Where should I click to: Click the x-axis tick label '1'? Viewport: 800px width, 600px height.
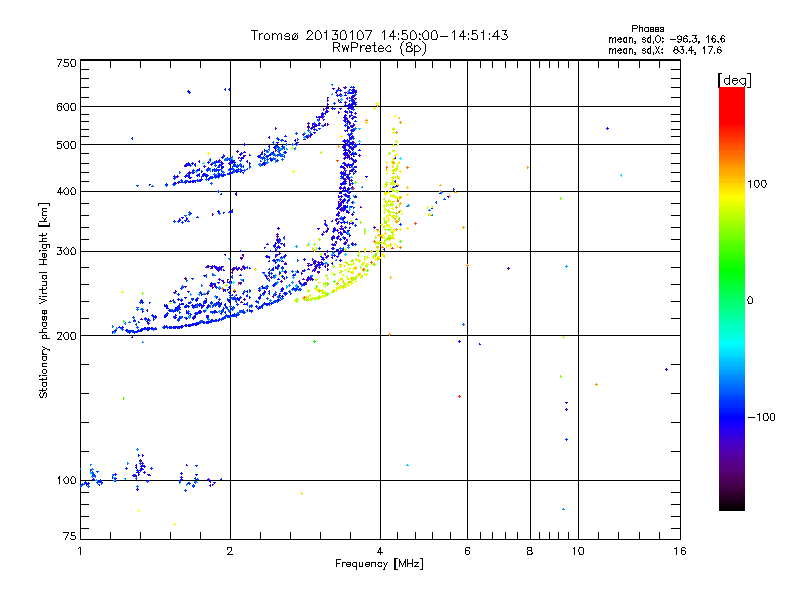pos(80,551)
